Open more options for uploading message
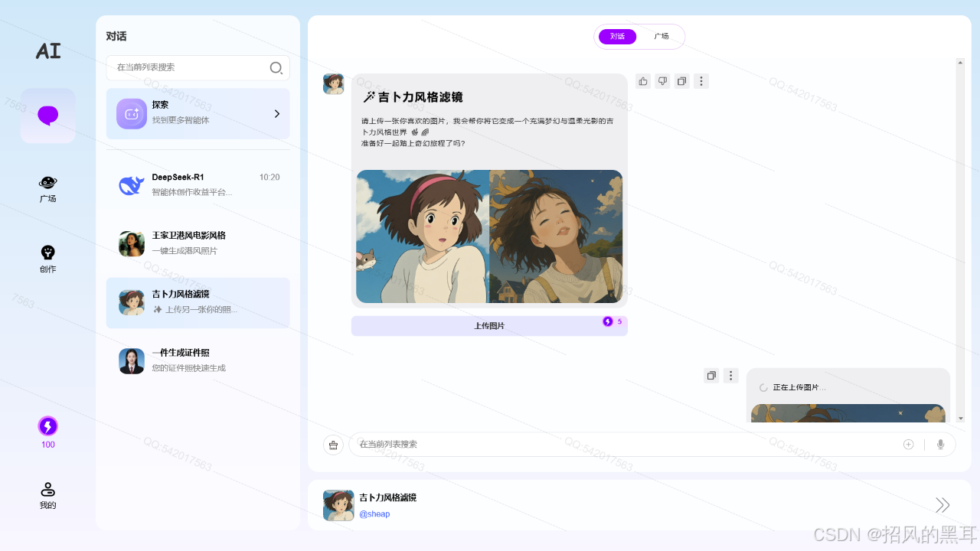 point(731,376)
